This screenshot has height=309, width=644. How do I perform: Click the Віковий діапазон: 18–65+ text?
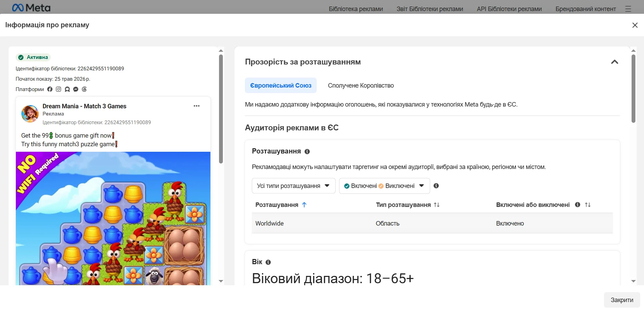[x=333, y=278]
